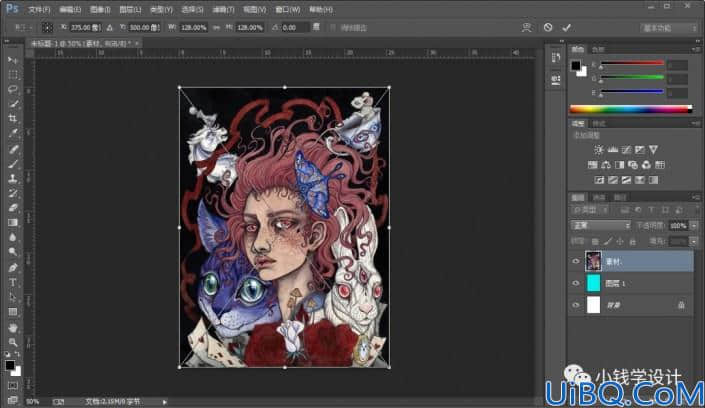This screenshot has width=705, height=408.
Task: Open the layer fill slider arrow
Action: click(694, 242)
